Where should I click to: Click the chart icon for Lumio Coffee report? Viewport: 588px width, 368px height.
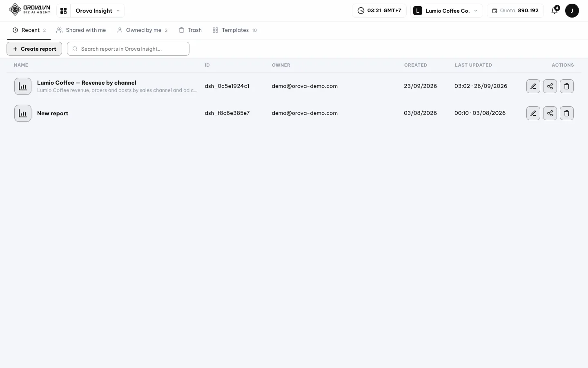pos(23,86)
